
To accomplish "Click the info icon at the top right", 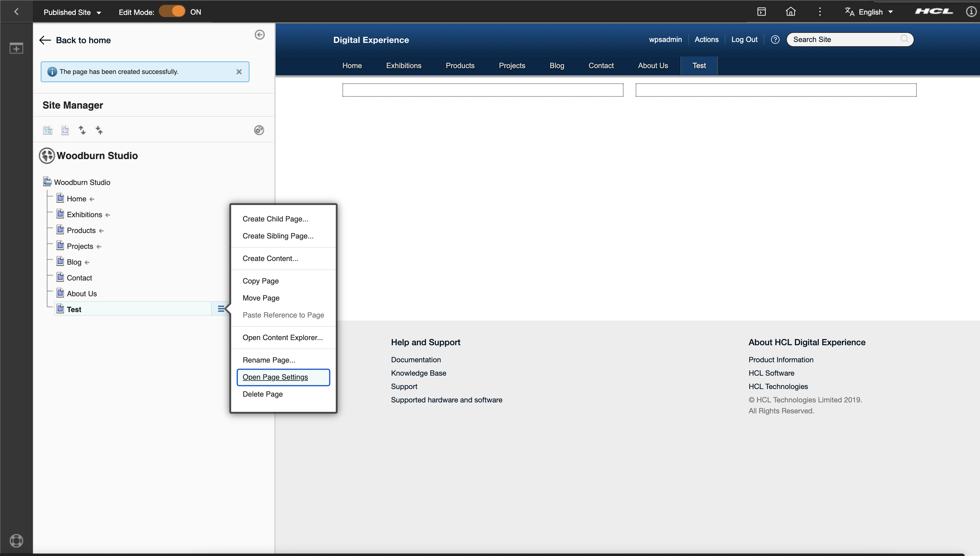I will coord(971,11).
